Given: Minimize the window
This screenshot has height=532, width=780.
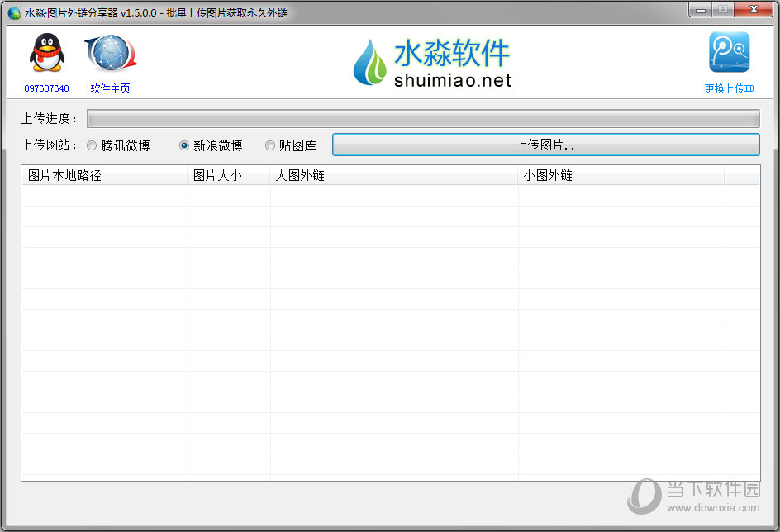Looking at the screenshot, I should pyautogui.click(x=701, y=9).
